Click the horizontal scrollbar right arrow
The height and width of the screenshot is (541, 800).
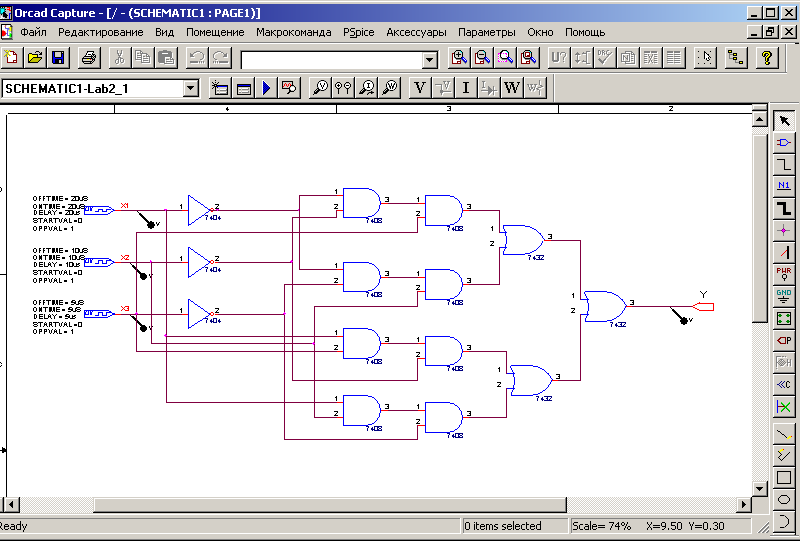pos(744,505)
